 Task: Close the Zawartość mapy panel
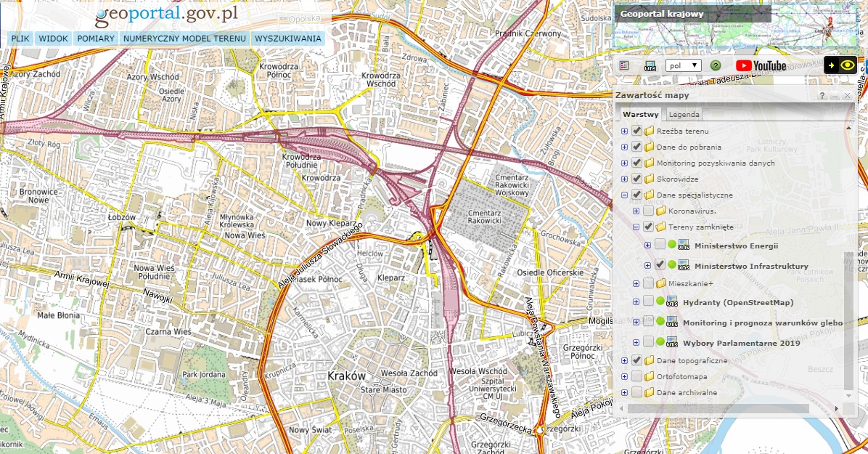(847, 95)
